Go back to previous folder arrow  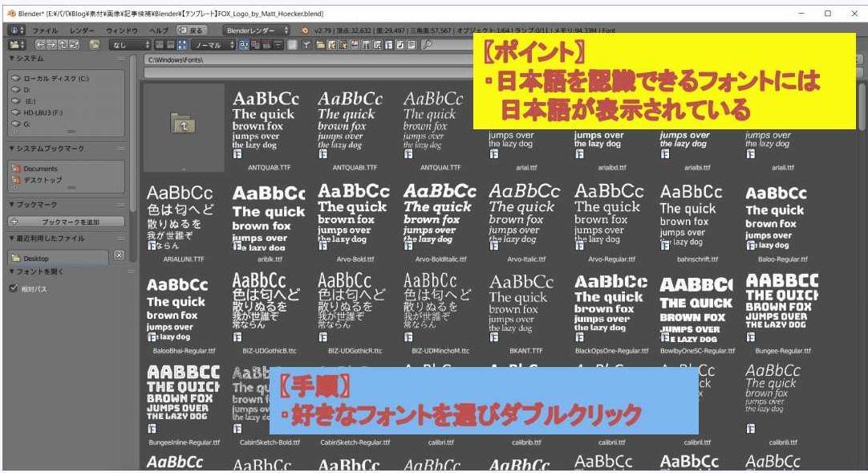(40, 45)
